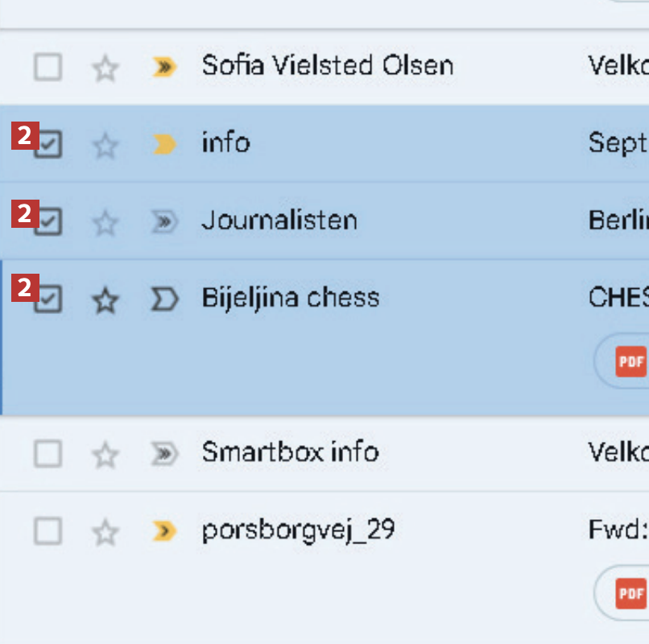Tick the Smartbox info email checkbox
The height and width of the screenshot is (644, 649).
(x=48, y=454)
